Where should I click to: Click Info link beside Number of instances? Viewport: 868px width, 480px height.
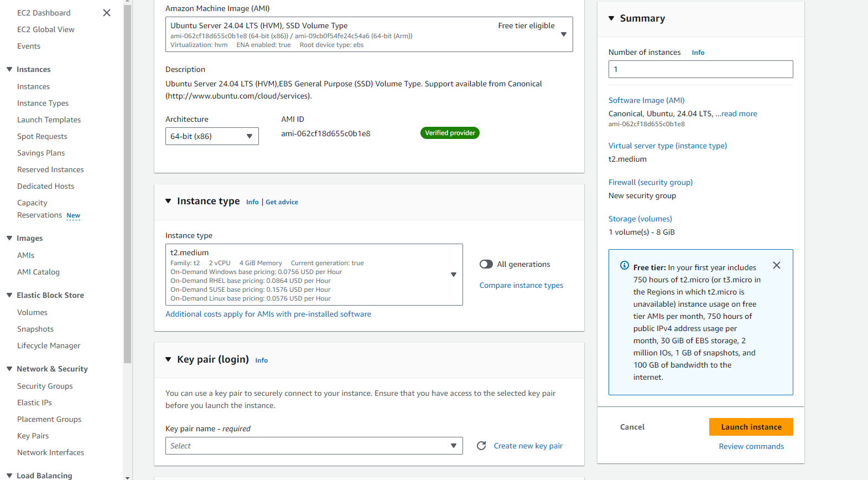click(698, 53)
